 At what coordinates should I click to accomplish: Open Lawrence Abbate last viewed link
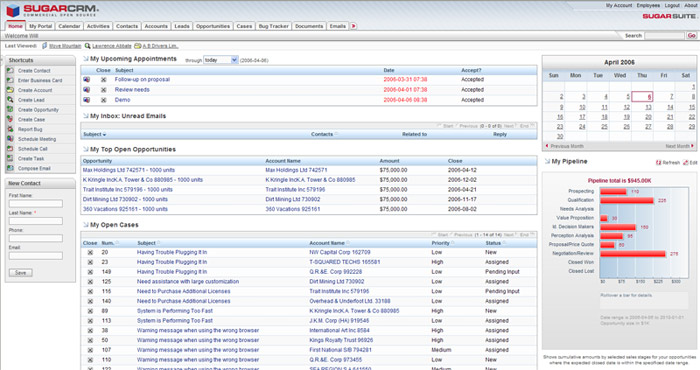(x=112, y=46)
